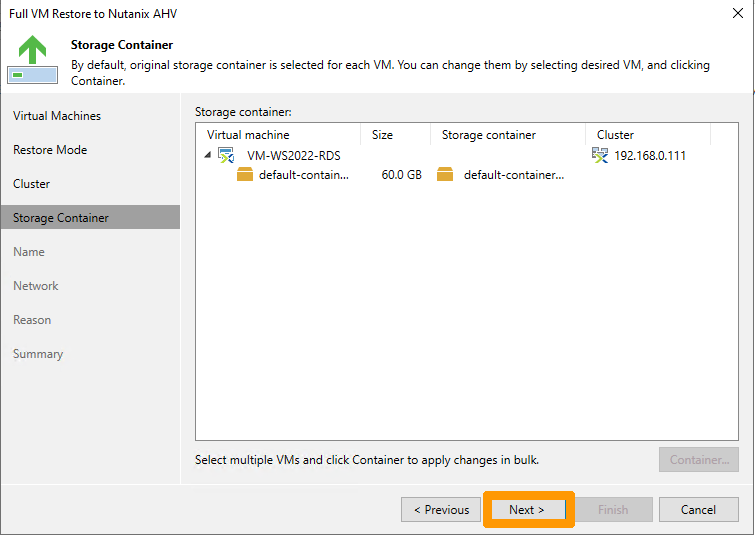Open the Reason wizard step
The image size is (755, 535).
32,320
